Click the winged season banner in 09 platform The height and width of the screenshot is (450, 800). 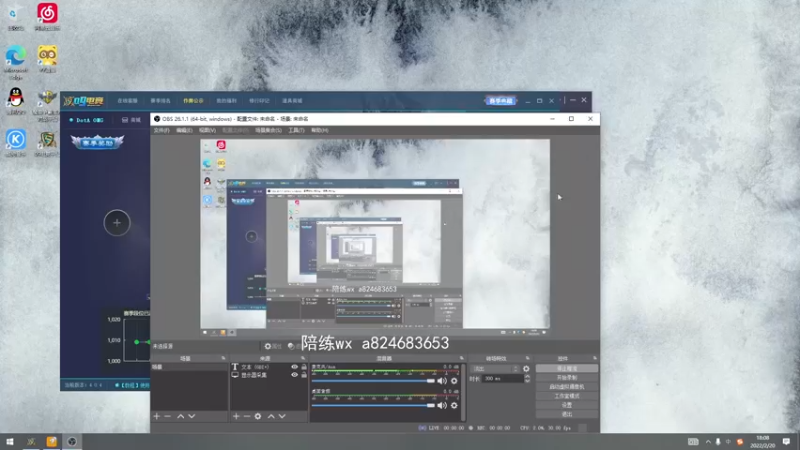click(x=97, y=142)
